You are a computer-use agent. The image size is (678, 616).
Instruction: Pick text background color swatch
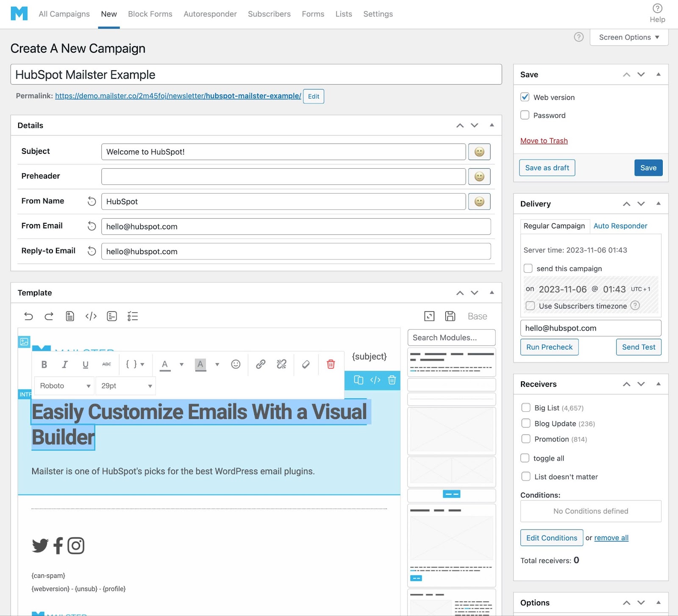point(200,364)
